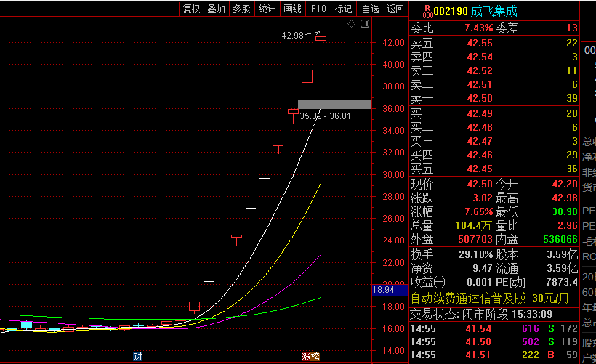
Task: Select 卖二 price 42.51
Action: point(480,84)
